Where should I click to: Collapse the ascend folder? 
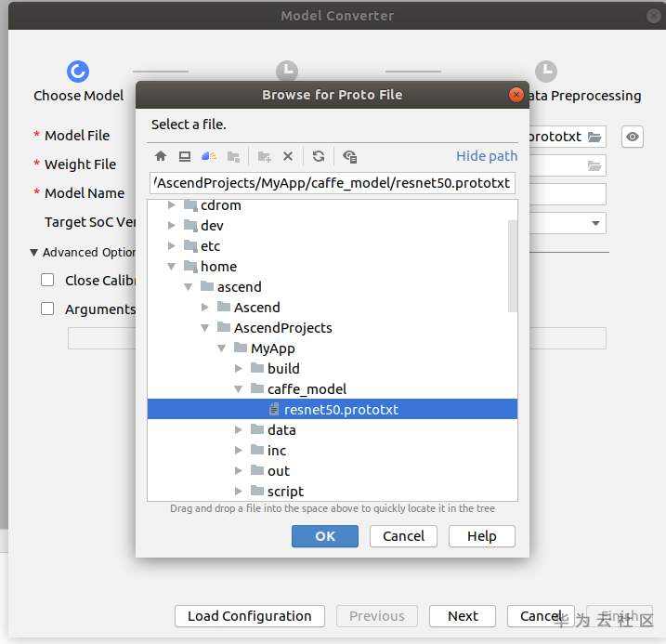[x=189, y=287]
